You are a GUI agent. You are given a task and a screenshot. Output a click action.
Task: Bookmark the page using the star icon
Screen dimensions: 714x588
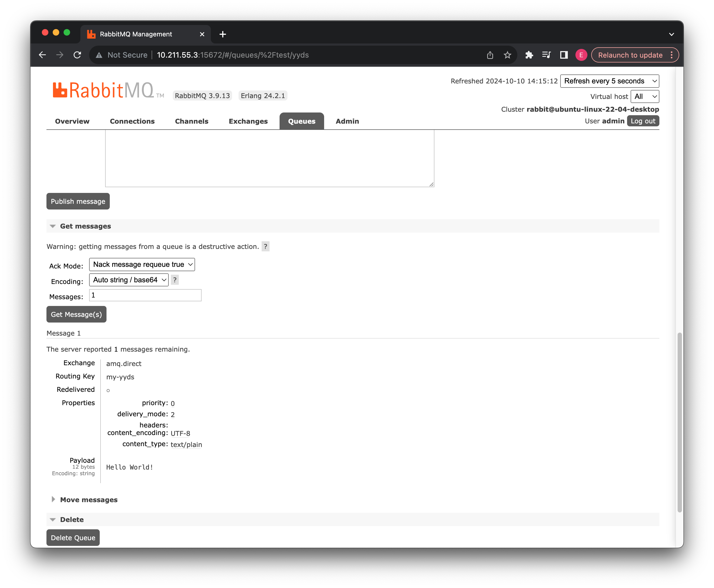[x=508, y=55]
